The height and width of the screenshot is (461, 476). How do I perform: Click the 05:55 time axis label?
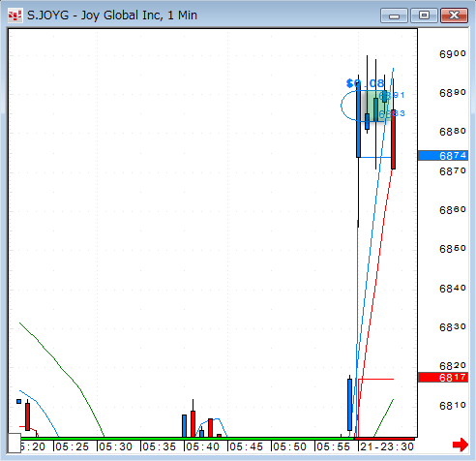click(x=333, y=446)
